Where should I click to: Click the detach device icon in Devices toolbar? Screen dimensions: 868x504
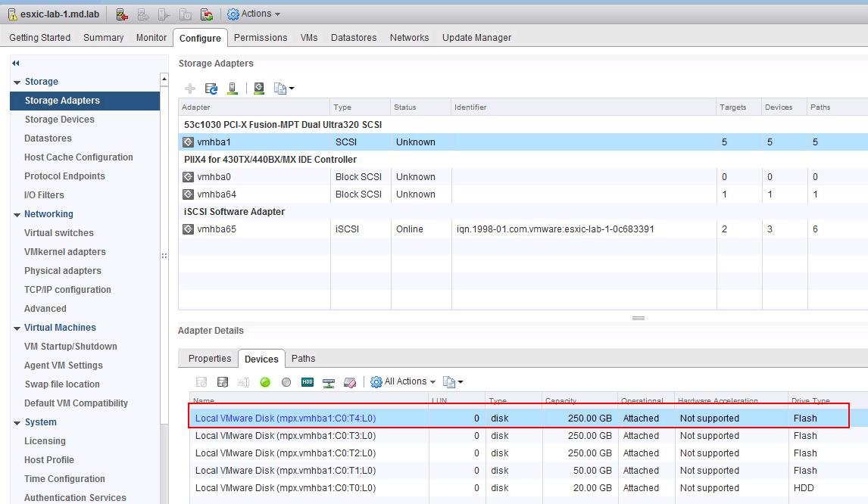pos(223,381)
